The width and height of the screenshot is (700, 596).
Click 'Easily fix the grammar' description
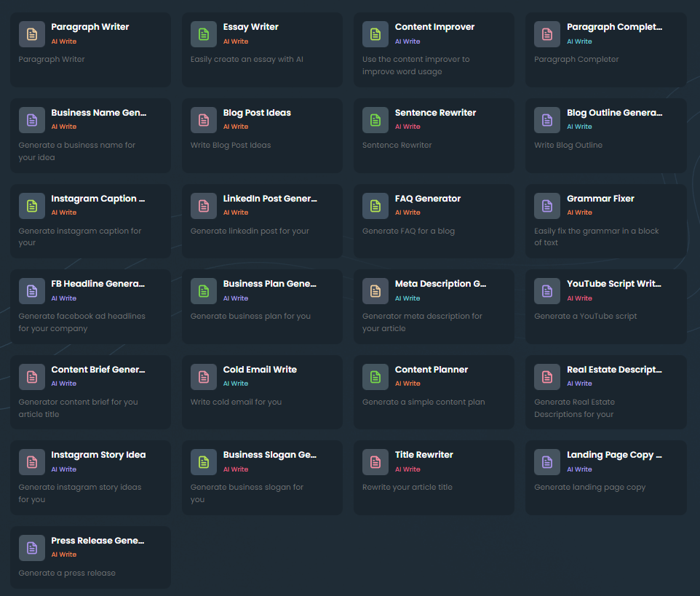pyautogui.click(x=596, y=237)
